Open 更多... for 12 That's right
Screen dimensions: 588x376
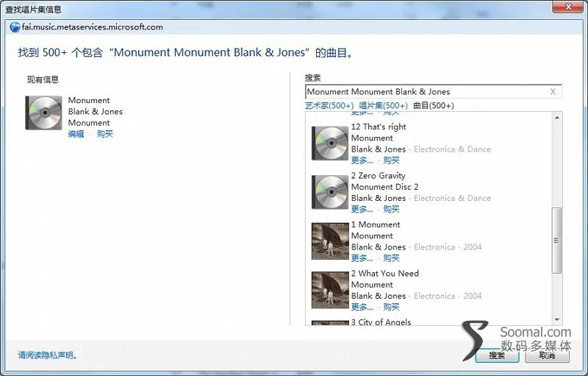362,160
